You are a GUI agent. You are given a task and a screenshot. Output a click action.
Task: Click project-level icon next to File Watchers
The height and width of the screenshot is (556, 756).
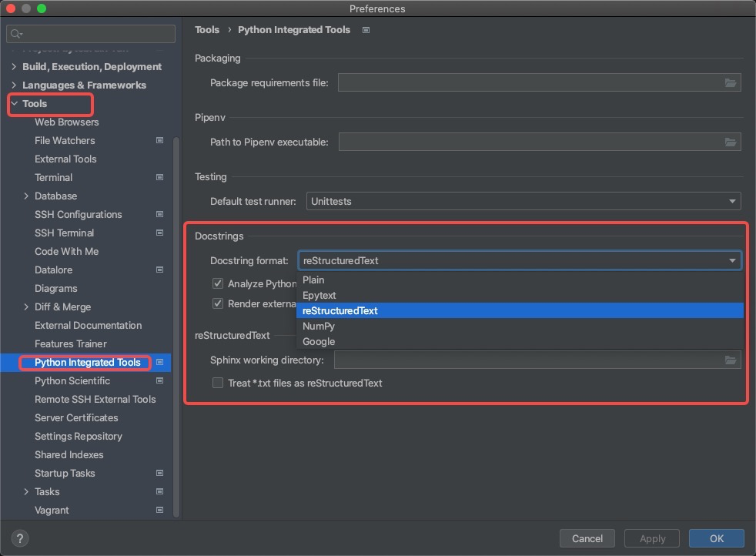159,140
